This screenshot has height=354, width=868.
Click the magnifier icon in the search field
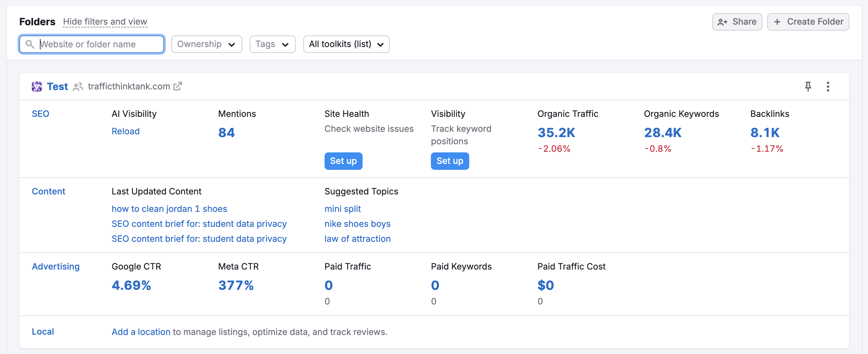30,44
